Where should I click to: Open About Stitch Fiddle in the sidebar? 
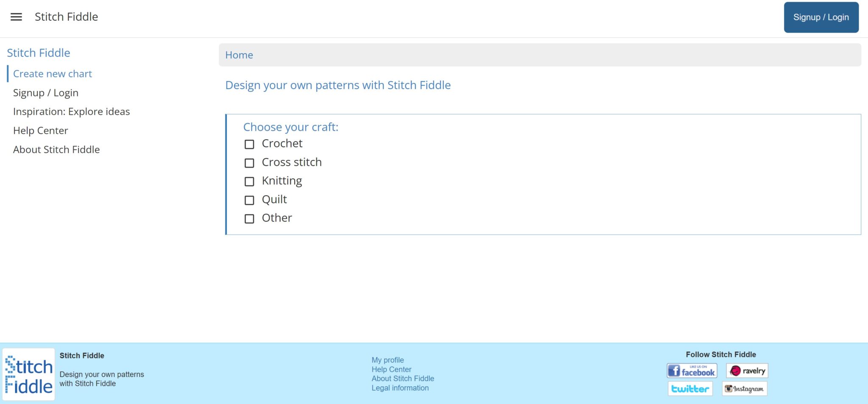(x=57, y=149)
